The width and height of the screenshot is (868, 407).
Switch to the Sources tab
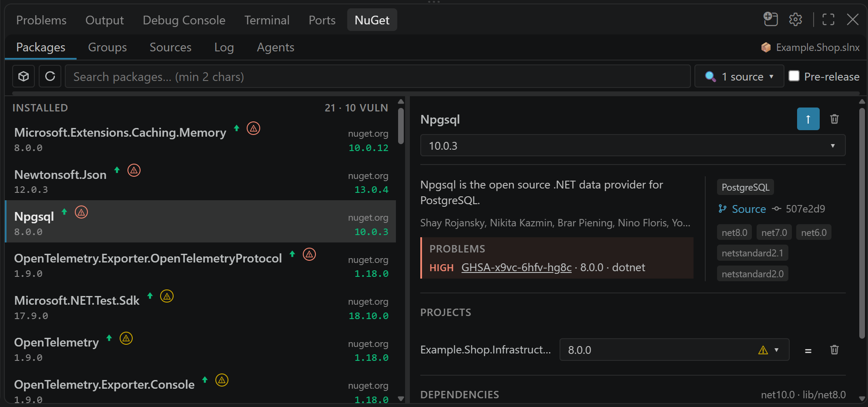(x=171, y=47)
